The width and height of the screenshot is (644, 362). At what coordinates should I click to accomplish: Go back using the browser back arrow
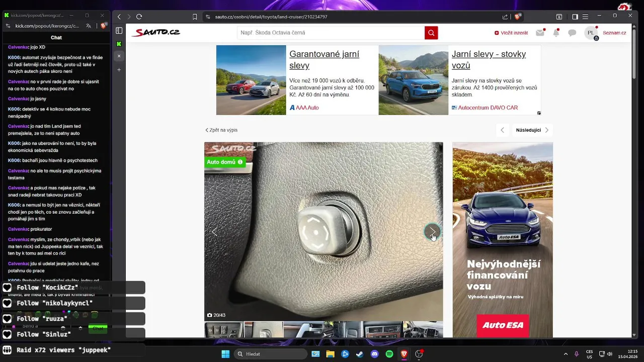[119, 17]
